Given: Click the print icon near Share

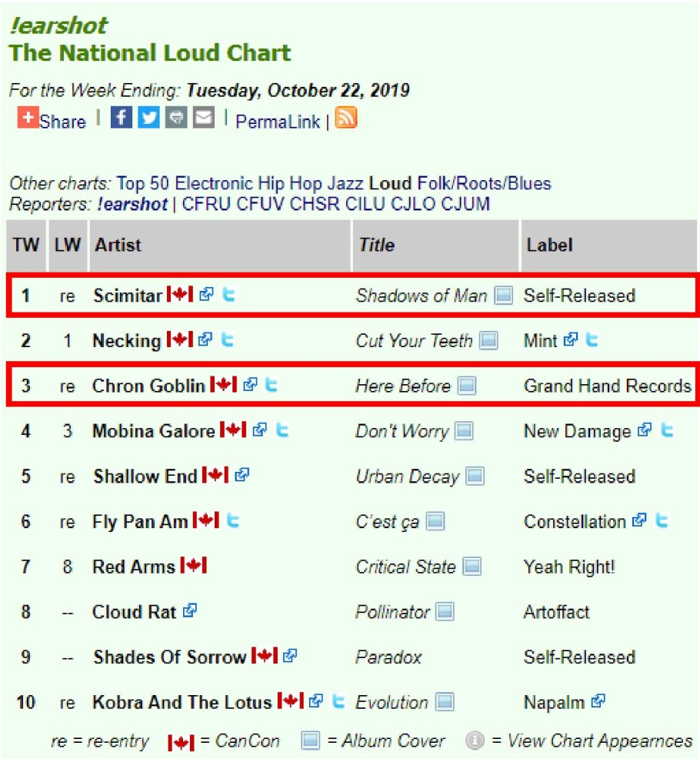Looking at the screenshot, I should (175, 118).
